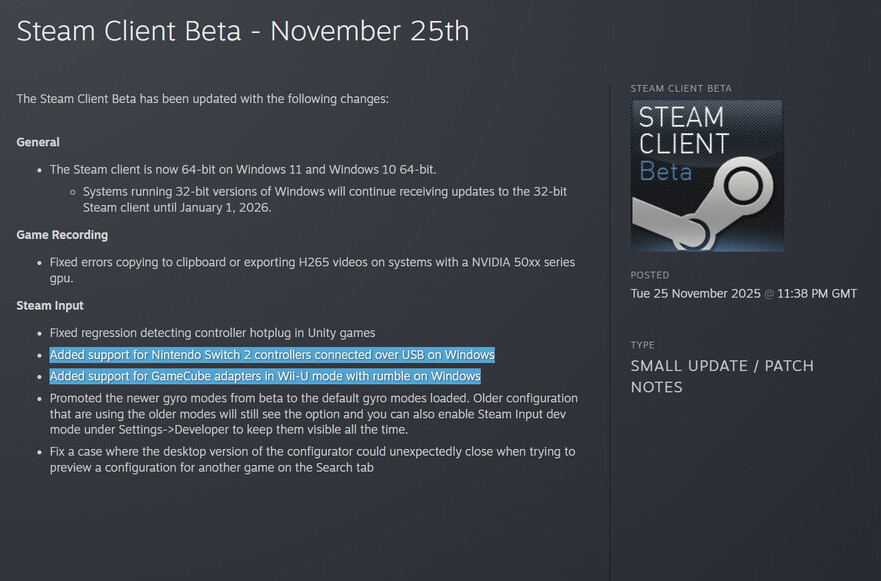
Task: Select the "Steam Input" section heading
Action: [50, 305]
